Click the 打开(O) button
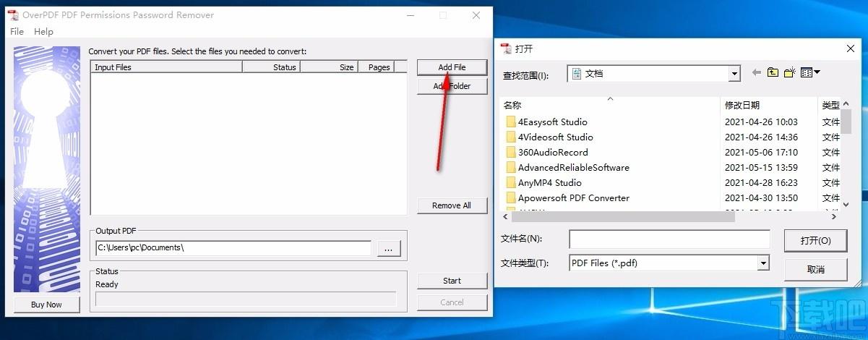This screenshot has width=868, height=340. [815, 241]
